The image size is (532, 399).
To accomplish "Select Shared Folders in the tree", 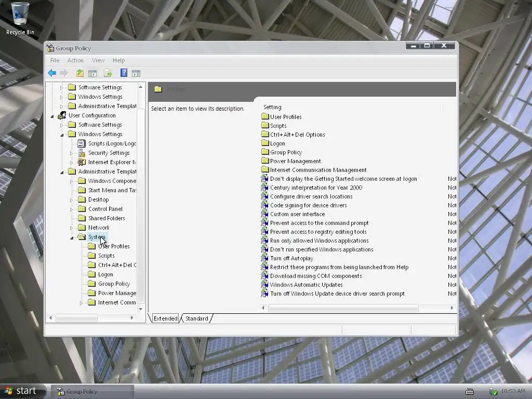I will tap(107, 218).
